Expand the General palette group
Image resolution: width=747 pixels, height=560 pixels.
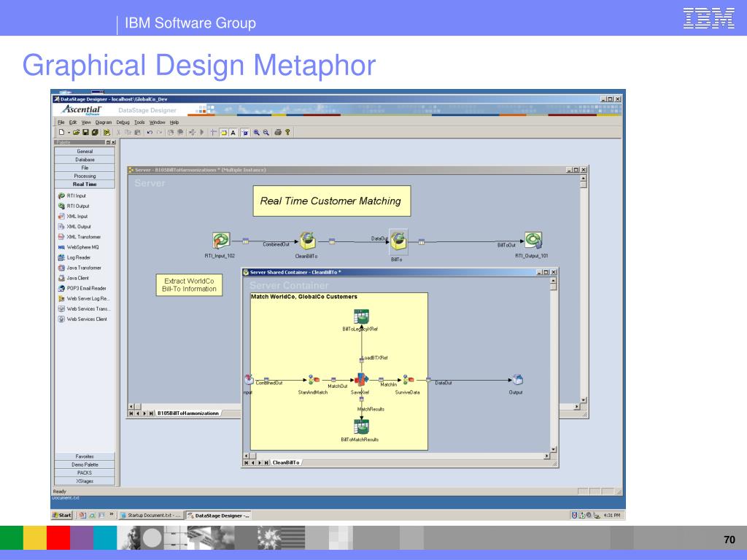pyautogui.click(x=85, y=152)
